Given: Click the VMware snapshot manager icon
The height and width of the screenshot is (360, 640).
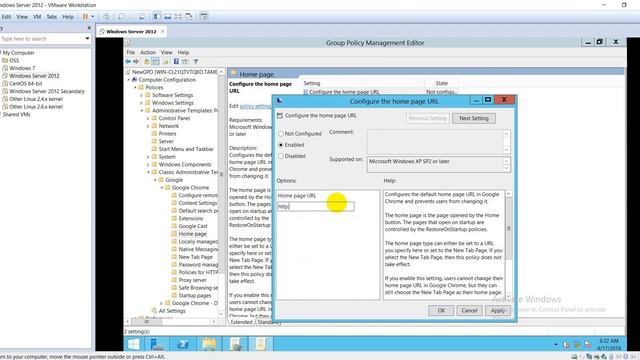Looking at the screenshot, I should click(142, 17).
